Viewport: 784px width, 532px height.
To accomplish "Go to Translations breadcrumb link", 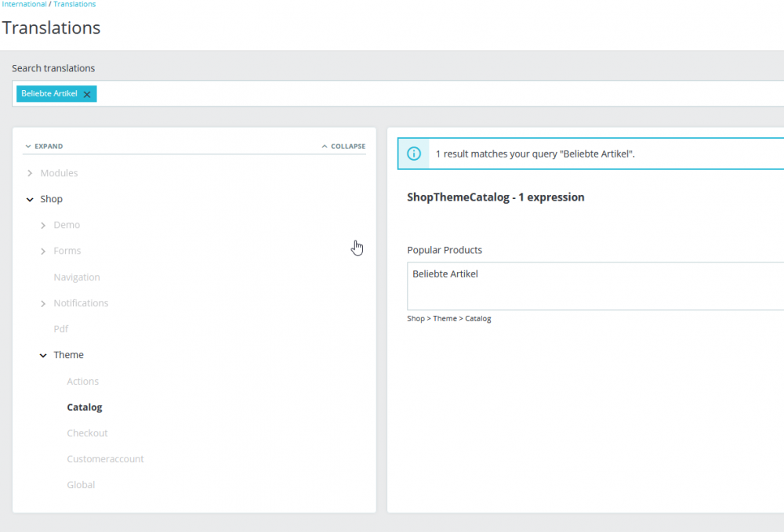I will (x=74, y=4).
